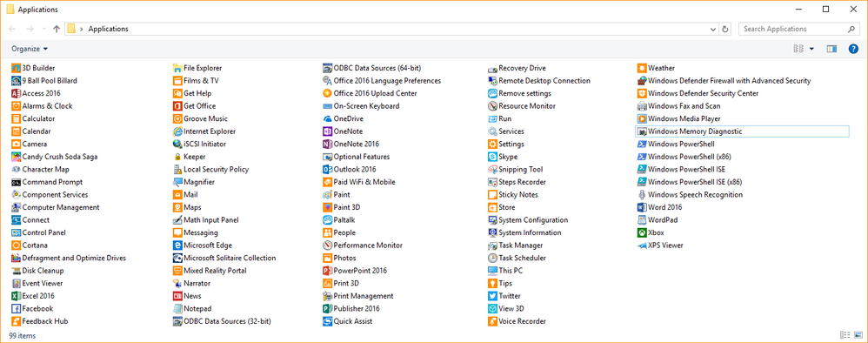Select the Quick Assist entry
Viewport: 868px width, 343px height.
tap(348, 321)
